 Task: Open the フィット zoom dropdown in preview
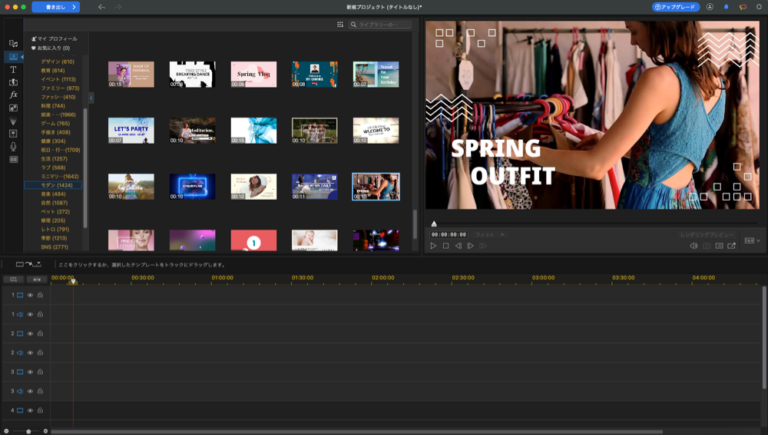[490, 233]
